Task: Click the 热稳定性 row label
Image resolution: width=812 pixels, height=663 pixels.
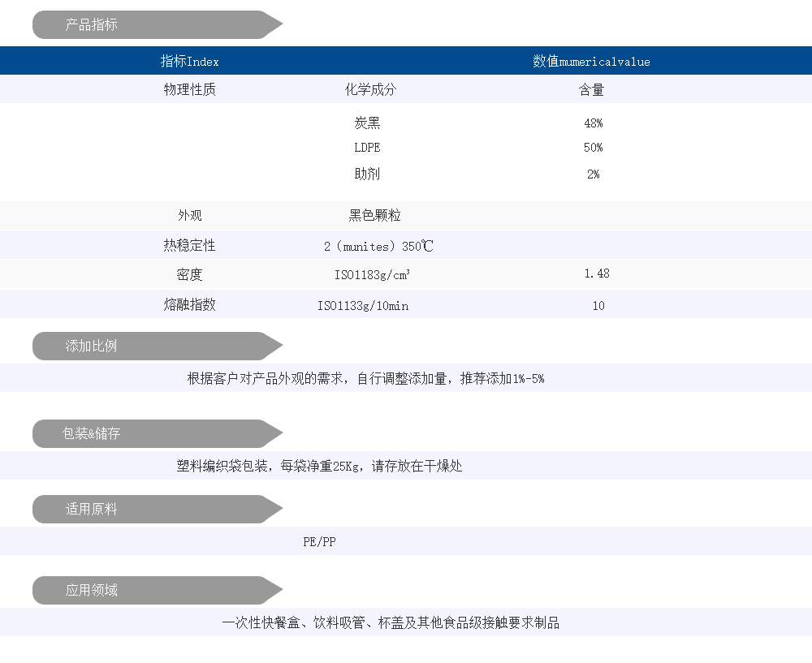Action: click(x=189, y=246)
